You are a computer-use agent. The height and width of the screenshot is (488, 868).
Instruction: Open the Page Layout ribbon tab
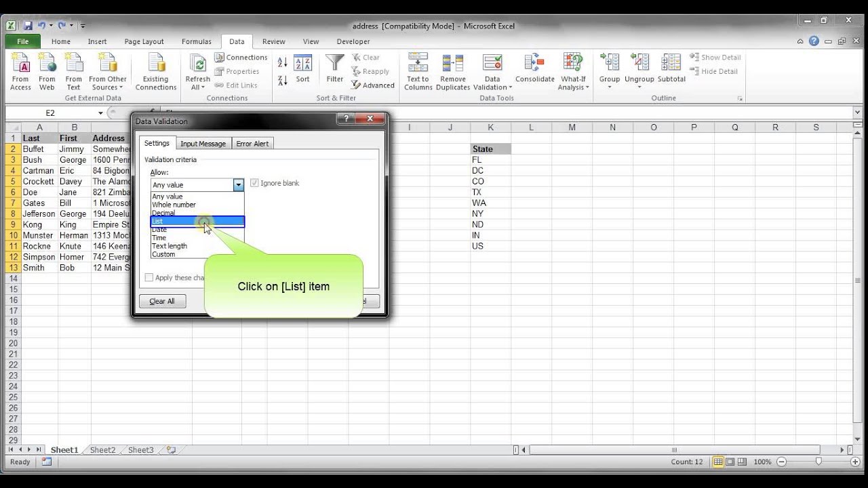point(144,41)
